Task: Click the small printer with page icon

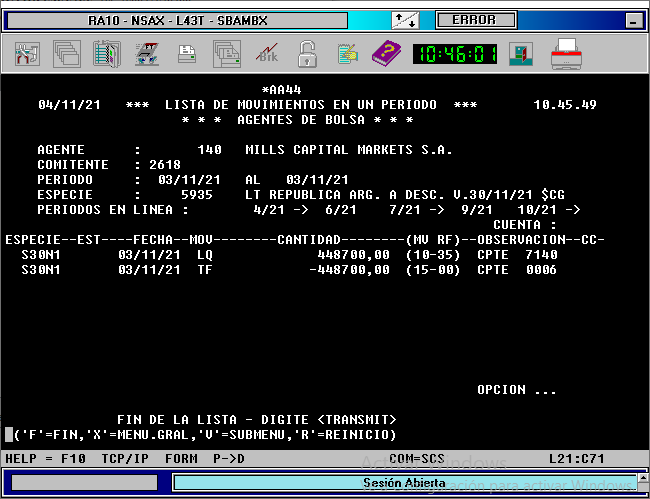Action: click(x=187, y=54)
